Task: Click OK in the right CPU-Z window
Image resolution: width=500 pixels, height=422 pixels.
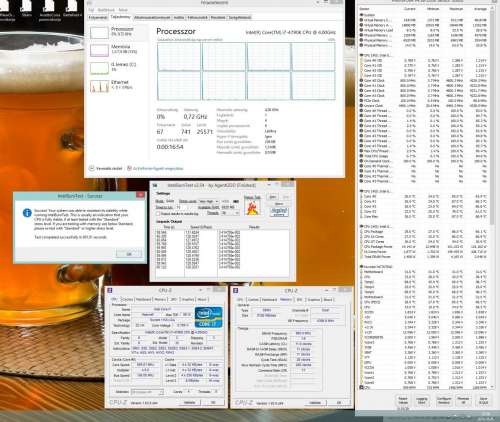Action: [339, 403]
